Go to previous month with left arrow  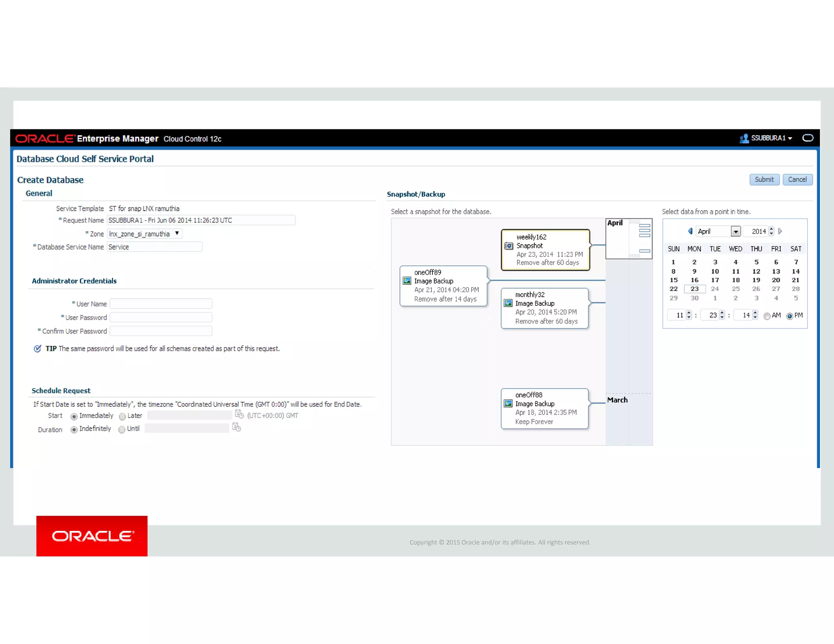click(x=690, y=231)
